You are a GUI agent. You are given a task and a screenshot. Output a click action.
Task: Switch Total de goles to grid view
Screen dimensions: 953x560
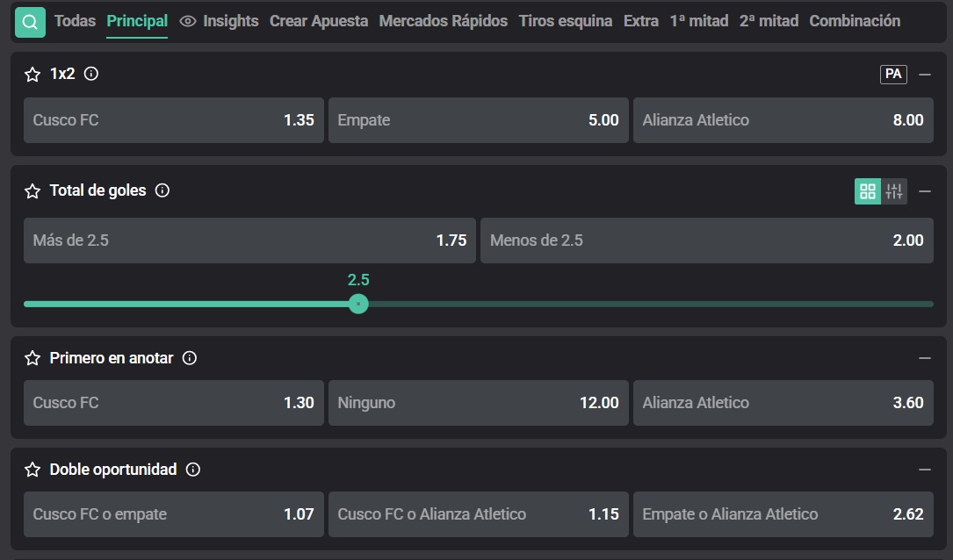[867, 191]
